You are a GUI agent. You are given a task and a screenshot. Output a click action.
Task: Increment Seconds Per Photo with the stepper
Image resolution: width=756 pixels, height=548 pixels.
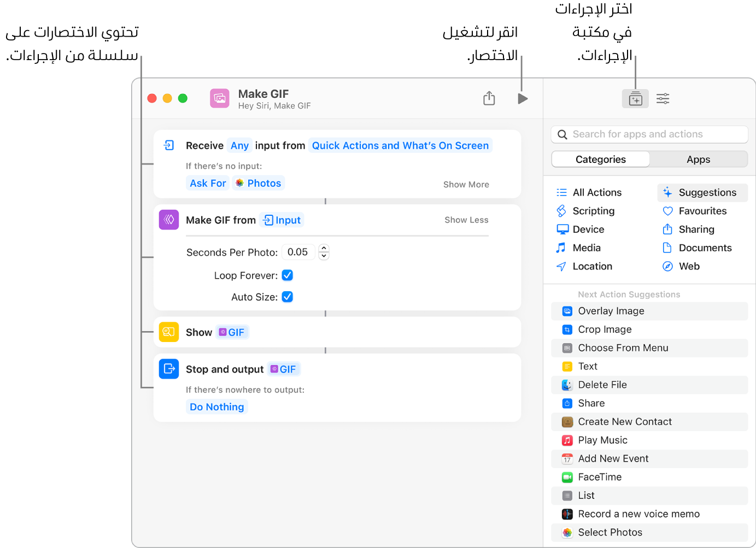(324, 249)
